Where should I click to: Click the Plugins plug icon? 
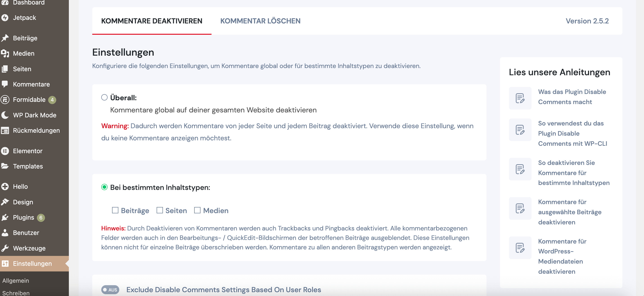click(5, 217)
